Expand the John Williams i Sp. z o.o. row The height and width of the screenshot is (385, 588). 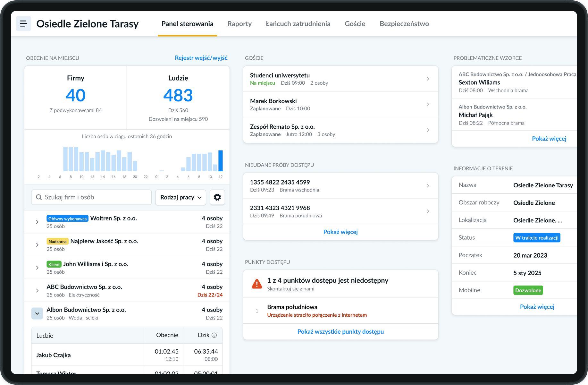point(37,268)
